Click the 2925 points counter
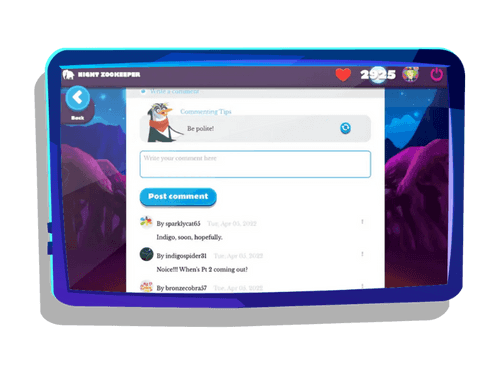 coord(378,75)
